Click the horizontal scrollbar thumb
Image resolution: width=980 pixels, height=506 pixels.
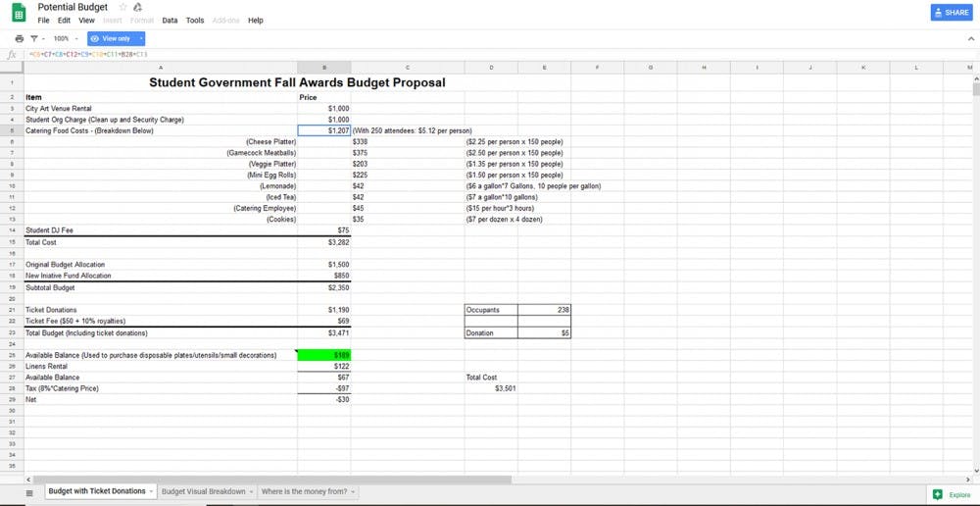click(271, 480)
